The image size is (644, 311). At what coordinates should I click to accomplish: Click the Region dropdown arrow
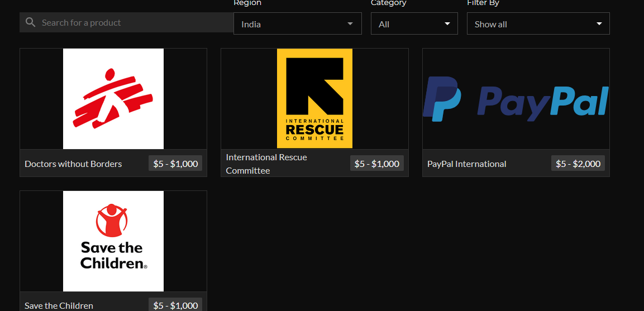[x=350, y=24]
